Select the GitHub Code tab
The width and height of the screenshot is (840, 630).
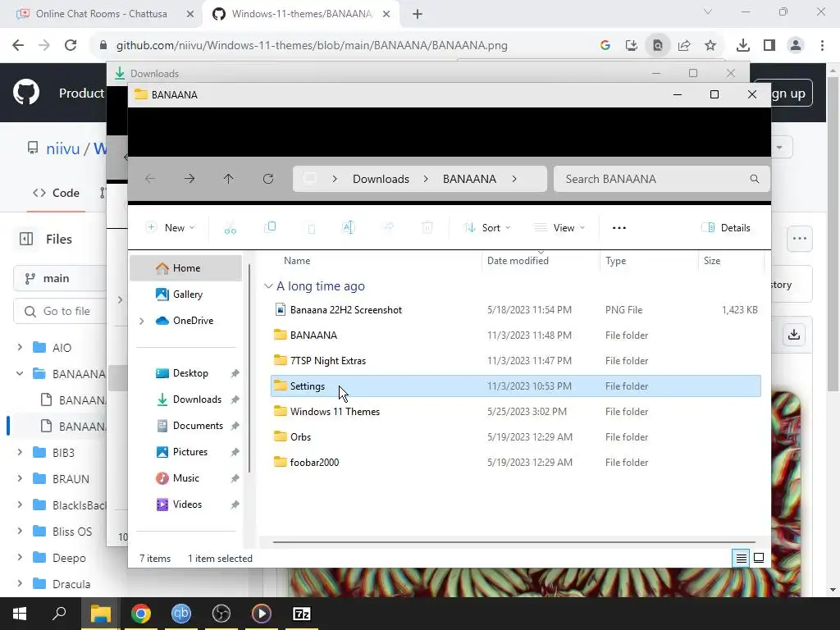pos(57,193)
